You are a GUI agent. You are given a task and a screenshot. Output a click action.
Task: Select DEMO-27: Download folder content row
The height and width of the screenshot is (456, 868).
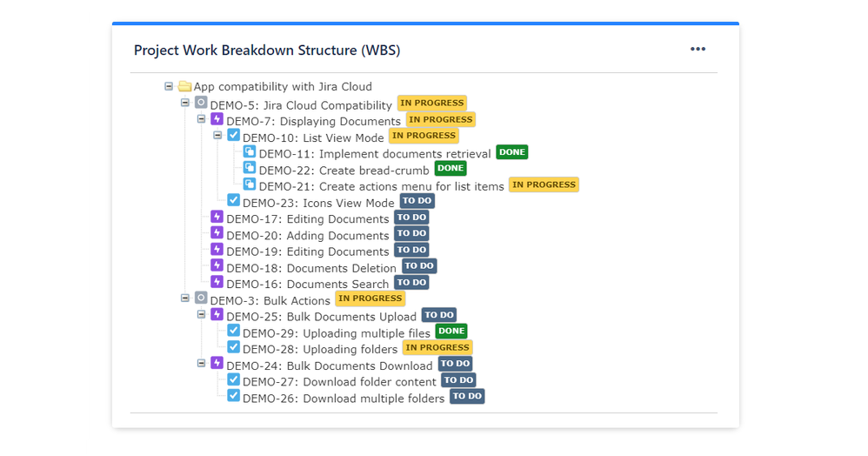(x=339, y=382)
